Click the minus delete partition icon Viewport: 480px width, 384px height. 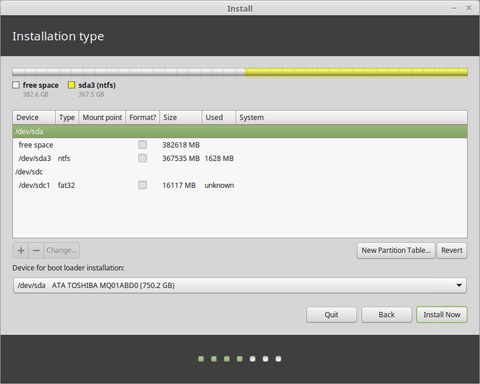(36, 250)
